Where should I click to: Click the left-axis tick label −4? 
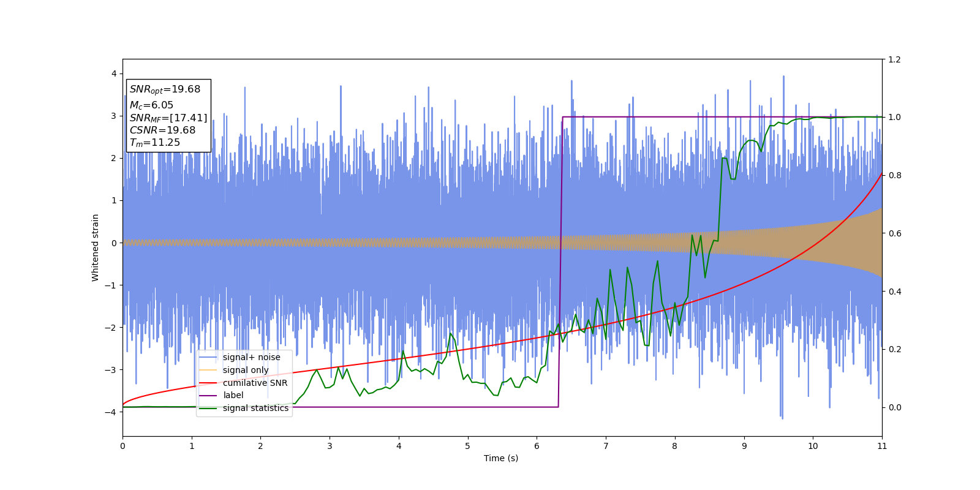110,412
